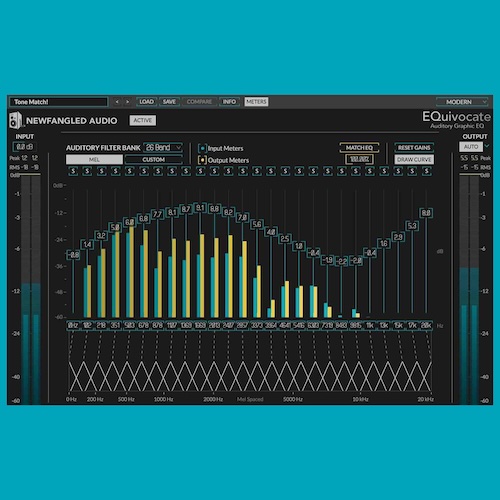Expand the output AUTO chevron
This screenshot has width=500, height=500.
coord(487,146)
